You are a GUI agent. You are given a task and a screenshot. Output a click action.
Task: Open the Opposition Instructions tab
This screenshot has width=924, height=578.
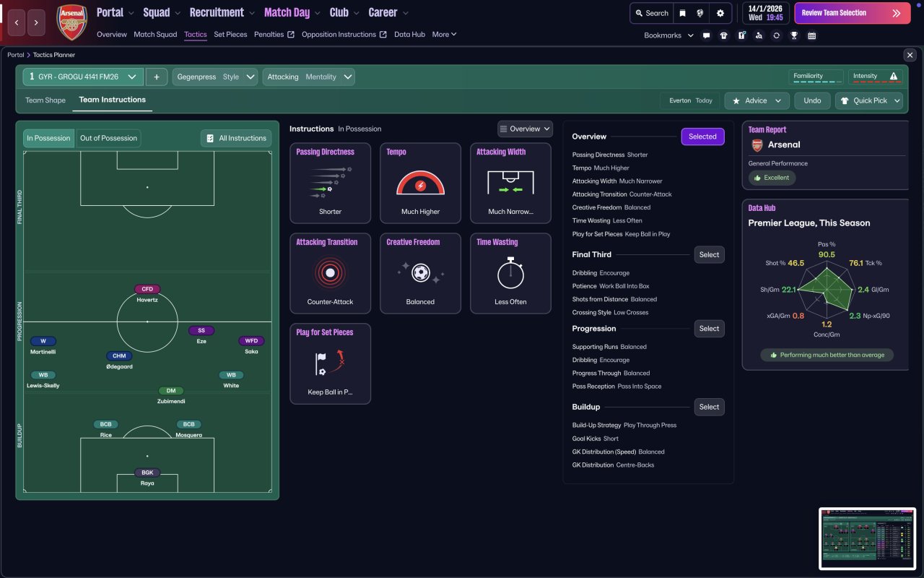tap(344, 34)
